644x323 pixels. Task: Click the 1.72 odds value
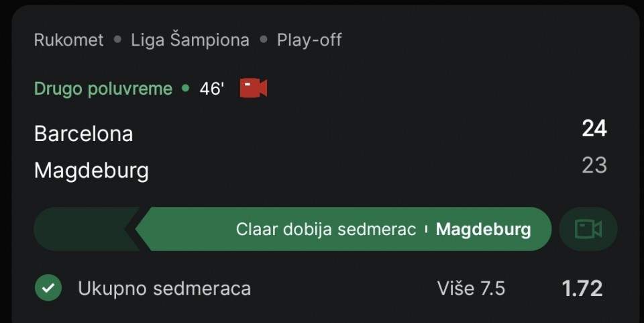582,288
